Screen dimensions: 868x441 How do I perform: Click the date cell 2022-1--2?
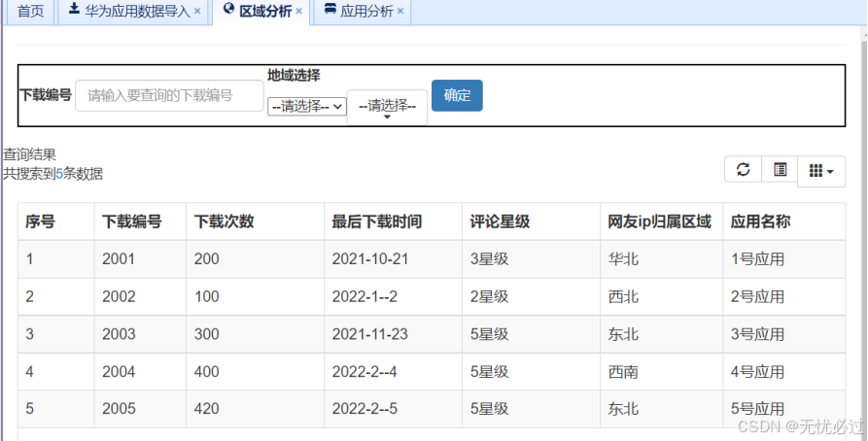pos(393,296)
